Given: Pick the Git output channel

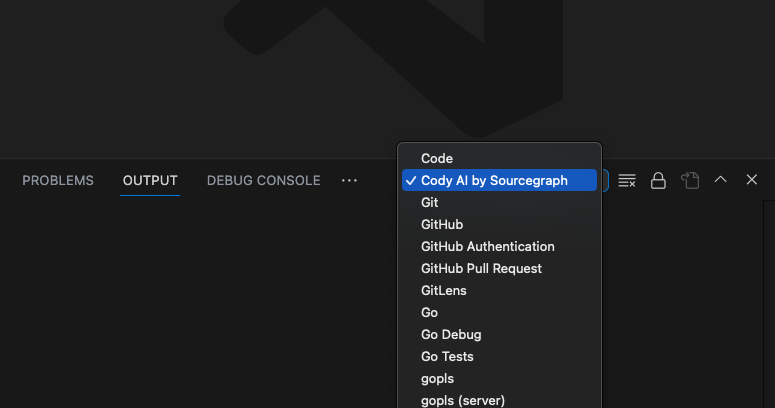Looking at the screenshot, I should tap(499, 202).
